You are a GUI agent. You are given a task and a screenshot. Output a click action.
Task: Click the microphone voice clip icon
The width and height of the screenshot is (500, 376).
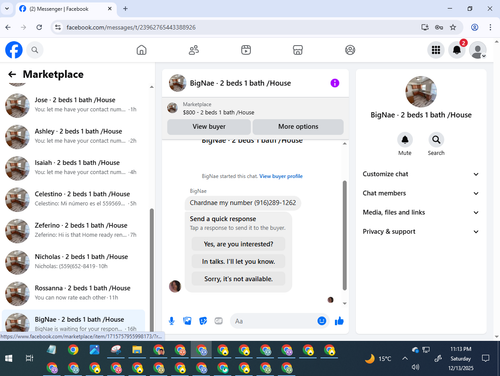(171, 321)
